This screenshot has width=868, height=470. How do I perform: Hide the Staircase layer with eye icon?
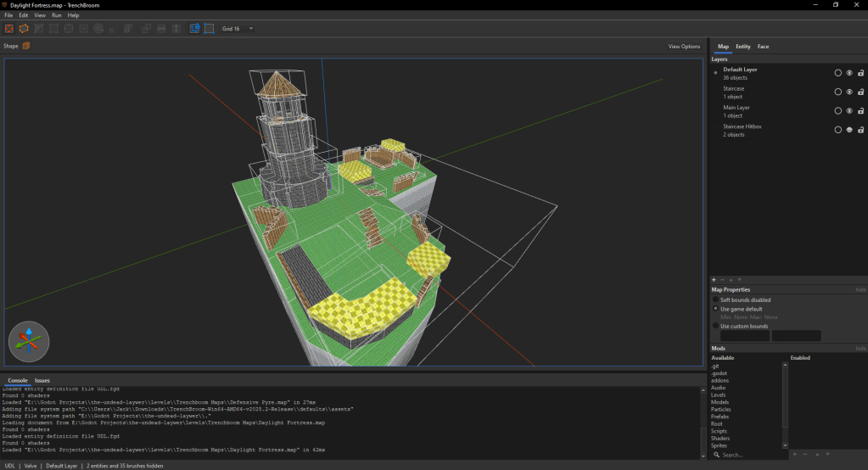[x=848, y=92]
